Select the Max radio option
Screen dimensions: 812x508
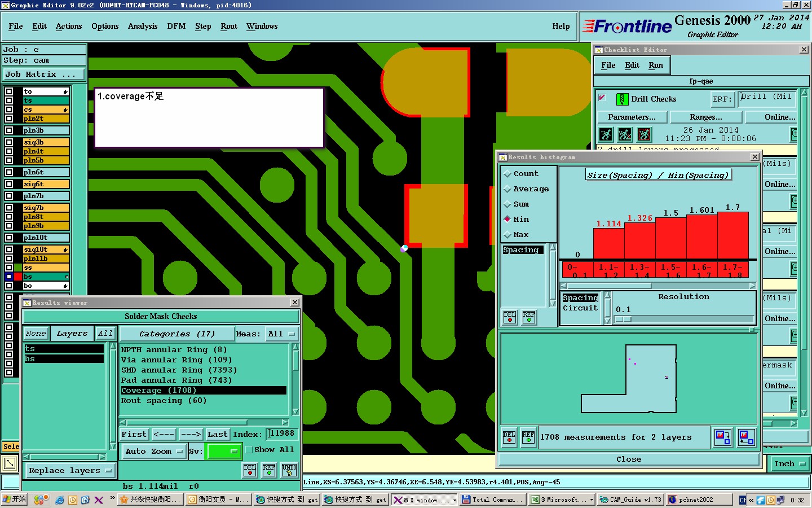(507, 235)
